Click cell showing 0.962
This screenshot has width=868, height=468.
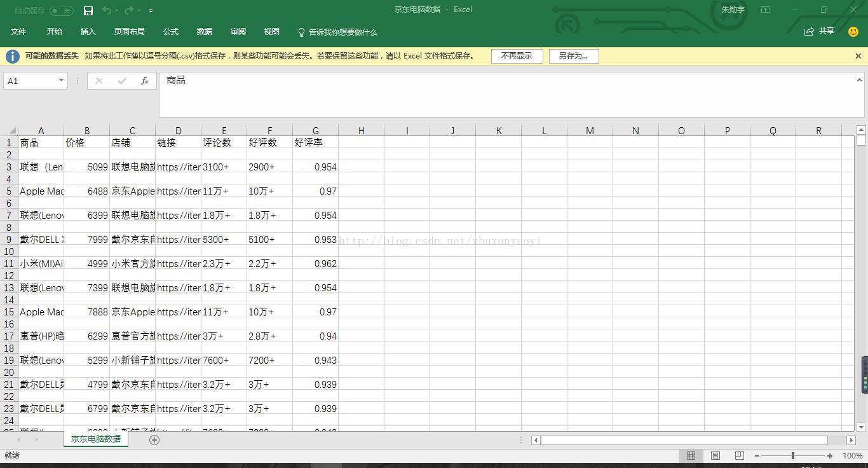tap(315, 263)
